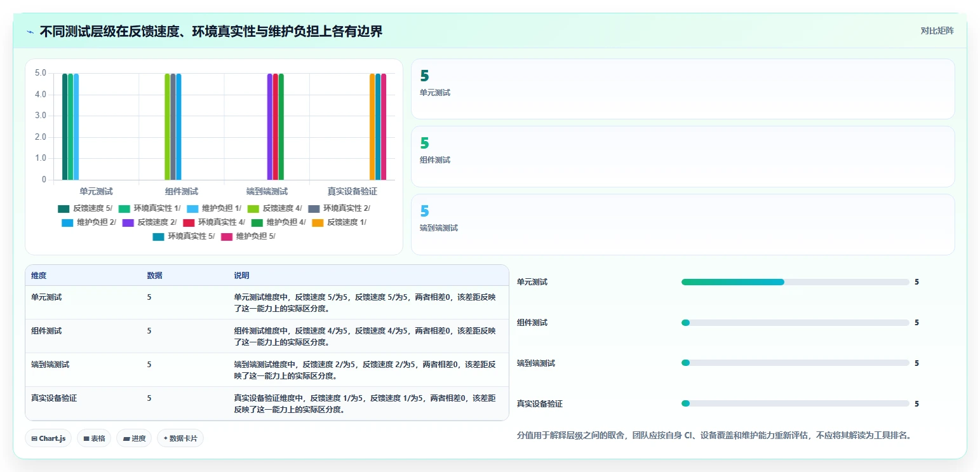The image size is (980, 472).
Task: Toggle the 环境真实性 4/ legend swatch
Action: pyautogui.click(x=189, y=222)
